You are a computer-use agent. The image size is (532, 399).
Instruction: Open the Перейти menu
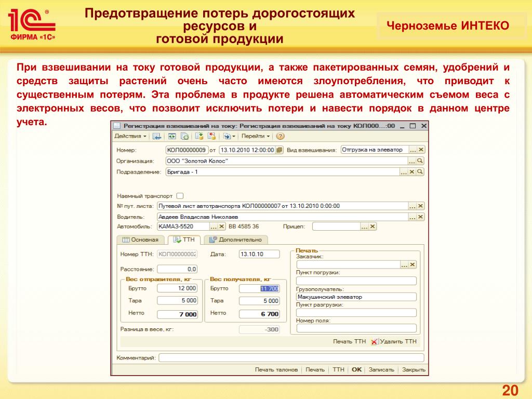point(256,137)
